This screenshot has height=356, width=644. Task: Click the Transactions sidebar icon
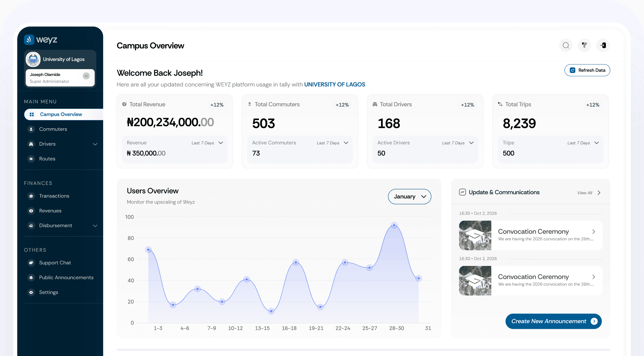[31, 196]
